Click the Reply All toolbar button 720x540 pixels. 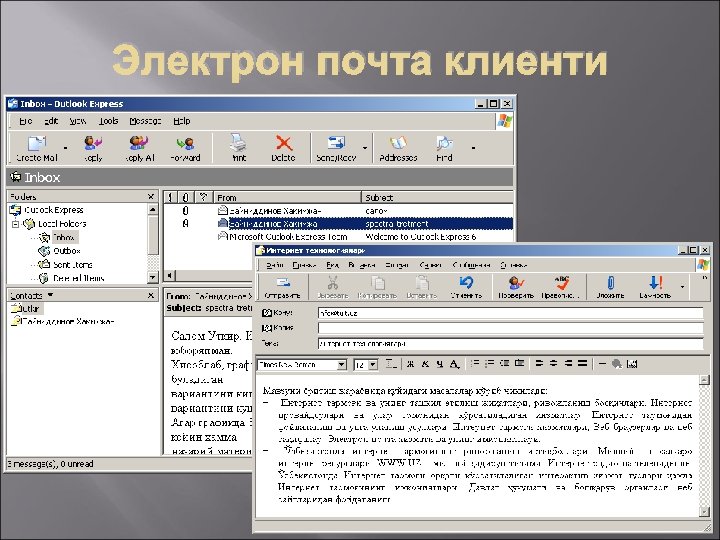pos(140,148)
